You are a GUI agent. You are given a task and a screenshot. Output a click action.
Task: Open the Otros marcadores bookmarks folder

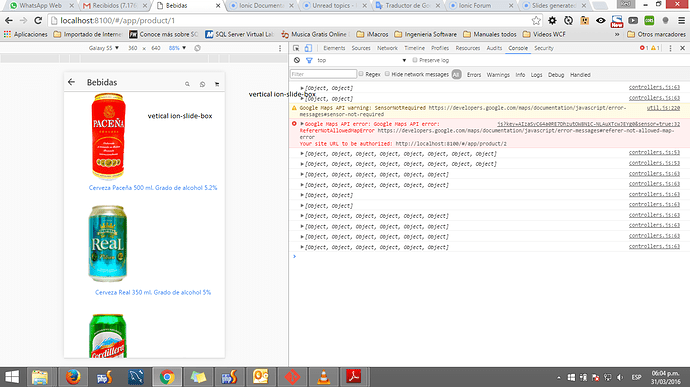pos(656,34)
